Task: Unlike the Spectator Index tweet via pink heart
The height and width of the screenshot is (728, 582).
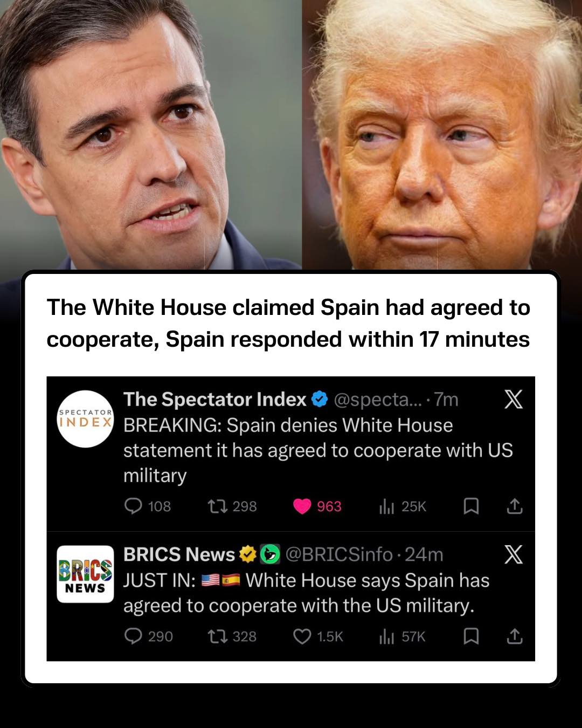Action: click(x=302, y=506)
